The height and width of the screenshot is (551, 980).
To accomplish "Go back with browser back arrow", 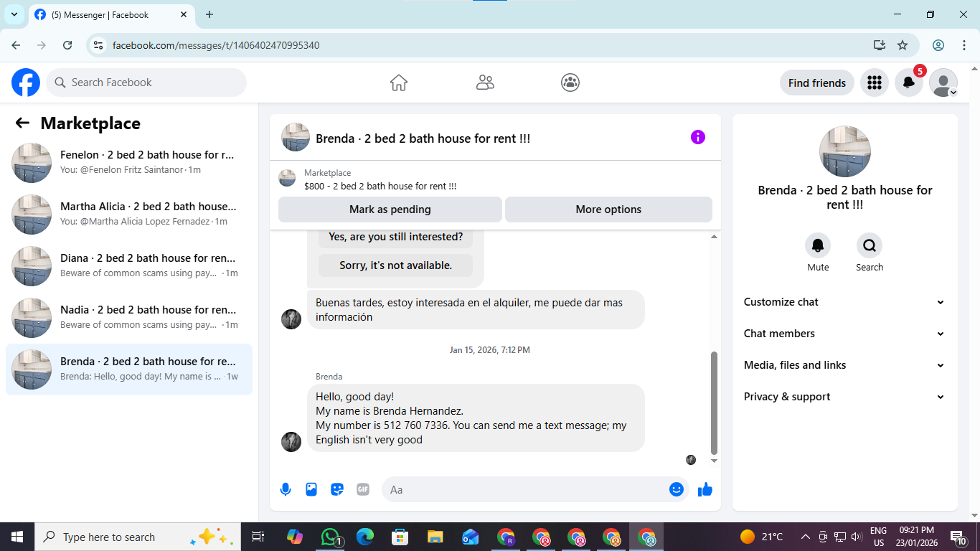I will pyautogui.click(x=16, y=45).
